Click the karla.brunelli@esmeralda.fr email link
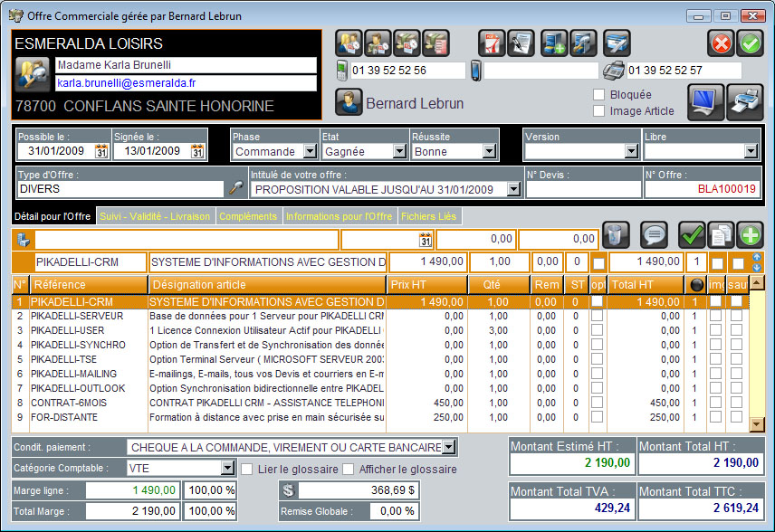The image size is (775, 532). 128,82
